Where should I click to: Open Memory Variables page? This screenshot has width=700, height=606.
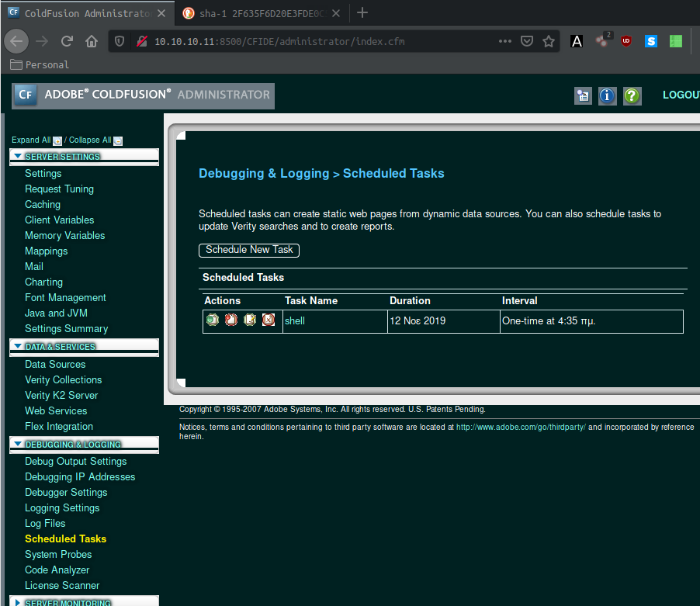[64, 236]
